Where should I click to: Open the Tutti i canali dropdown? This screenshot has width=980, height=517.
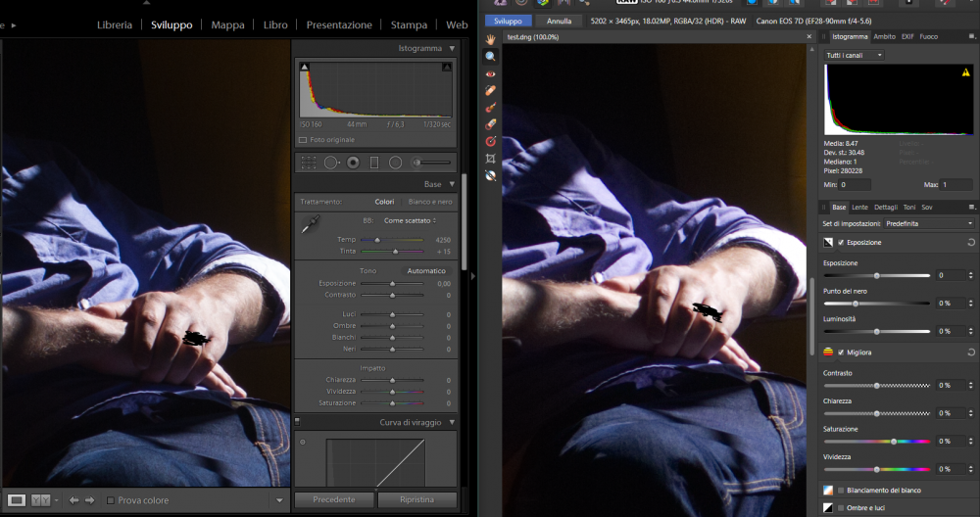pyautogui.click(x=854, y=55)
